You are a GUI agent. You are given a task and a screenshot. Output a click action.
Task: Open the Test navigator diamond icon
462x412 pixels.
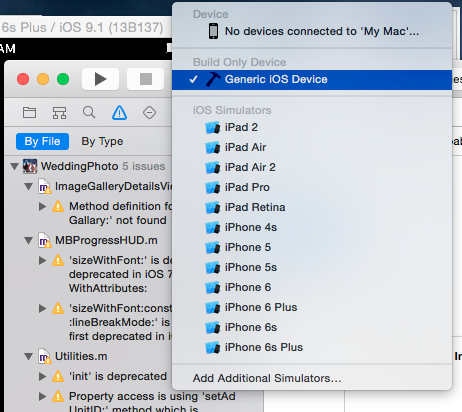point(149,113)
